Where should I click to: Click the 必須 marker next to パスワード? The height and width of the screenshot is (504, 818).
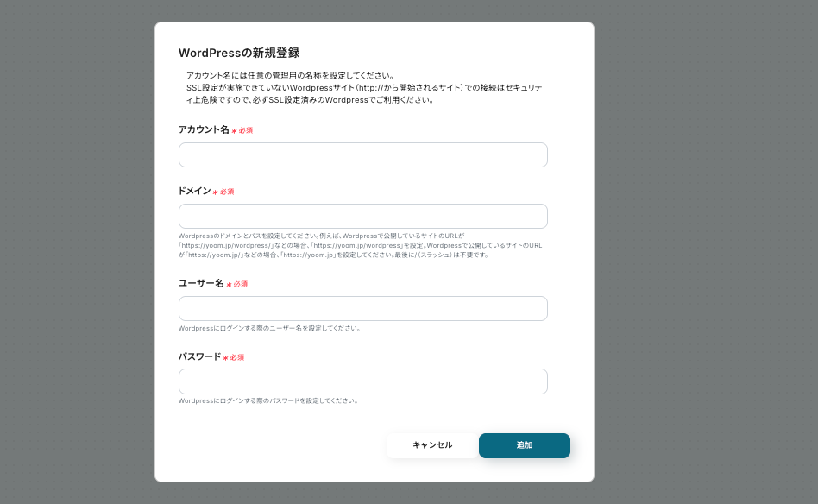237,357
